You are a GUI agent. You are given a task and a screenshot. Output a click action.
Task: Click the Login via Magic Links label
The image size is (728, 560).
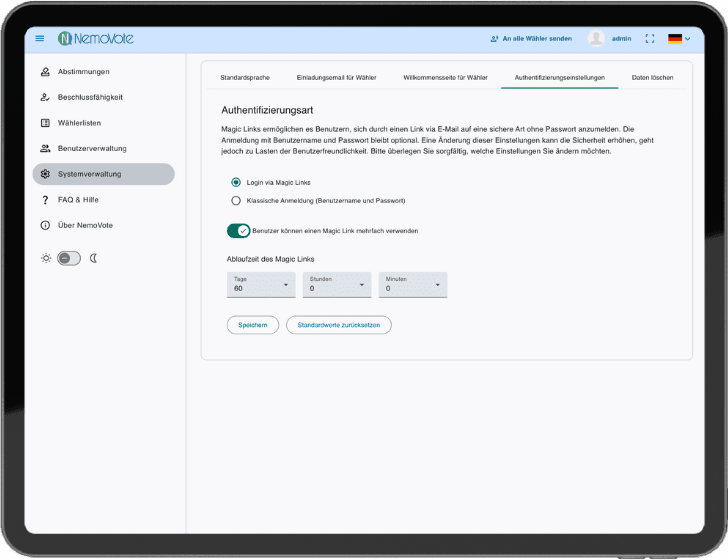(x=278, y=182)
